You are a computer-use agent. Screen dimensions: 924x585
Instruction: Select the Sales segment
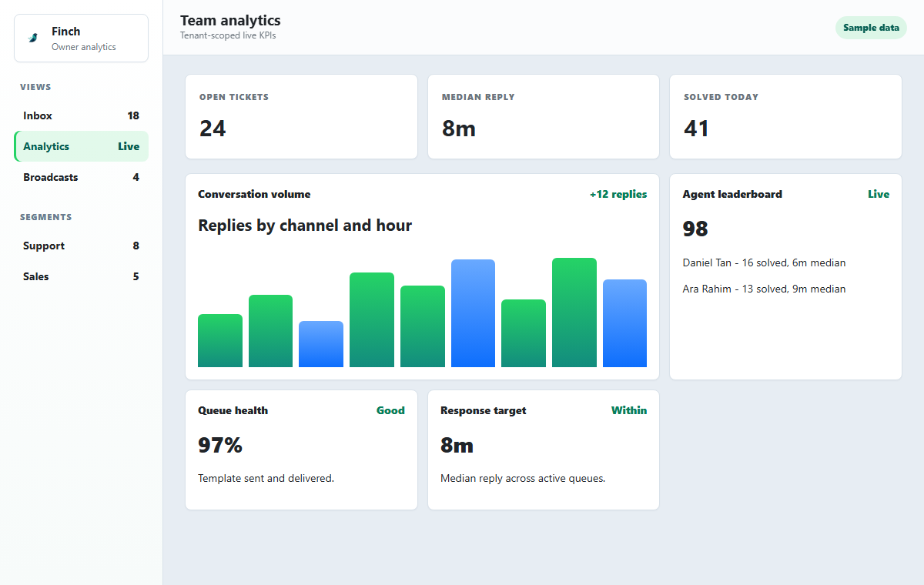click(81, 276)
